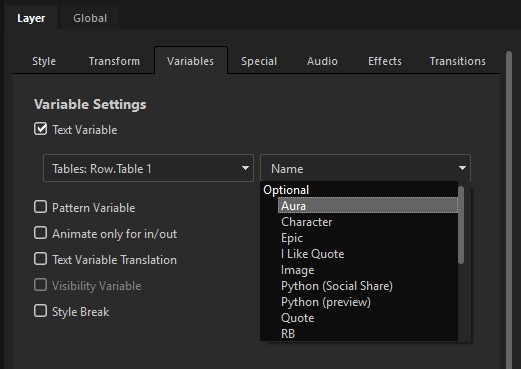Select the Variables tab
Screen dimensions: 521x369
(x=191, y=61)
